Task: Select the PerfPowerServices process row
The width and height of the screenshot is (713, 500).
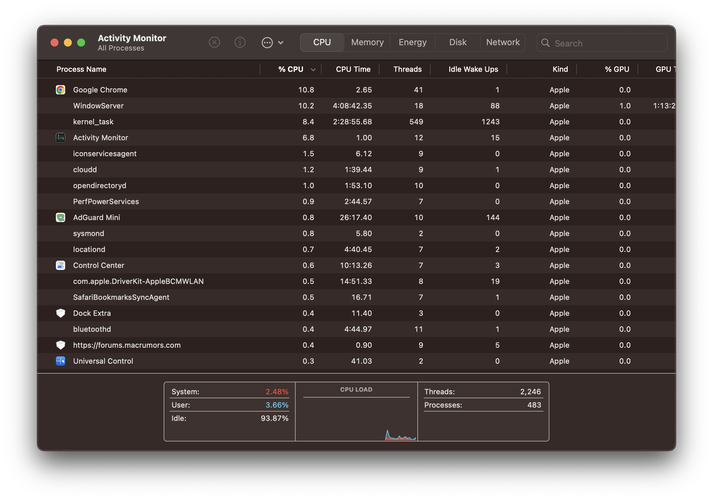Action: click(x=356, y=201)
